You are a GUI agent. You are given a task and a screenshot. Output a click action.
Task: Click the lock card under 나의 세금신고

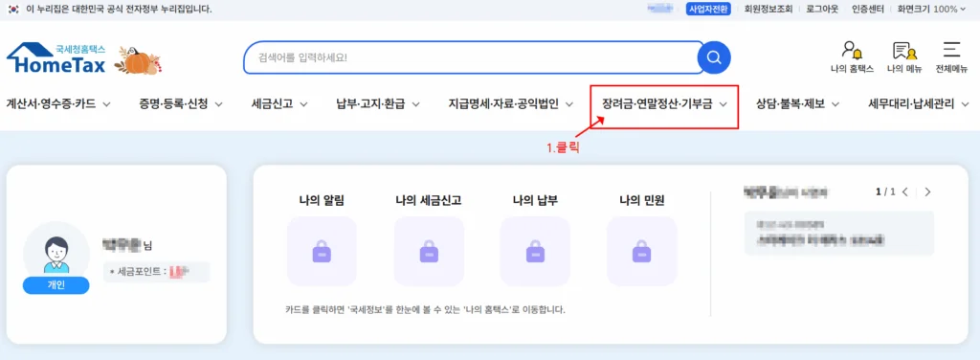[x=429, y=251]
